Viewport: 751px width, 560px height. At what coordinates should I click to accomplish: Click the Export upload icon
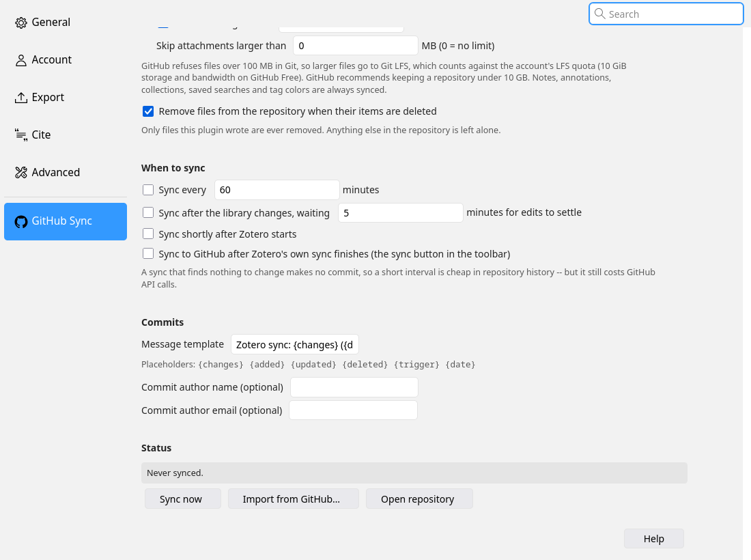(21, 97)
